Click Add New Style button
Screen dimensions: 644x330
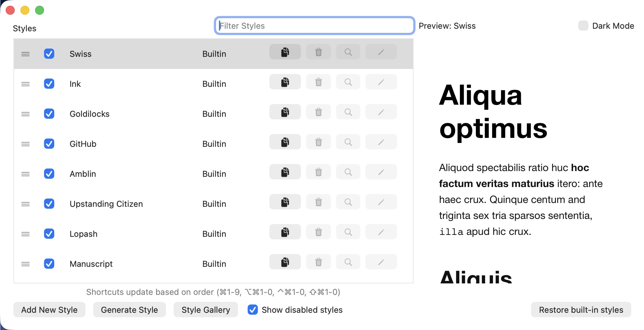point(49,310)
